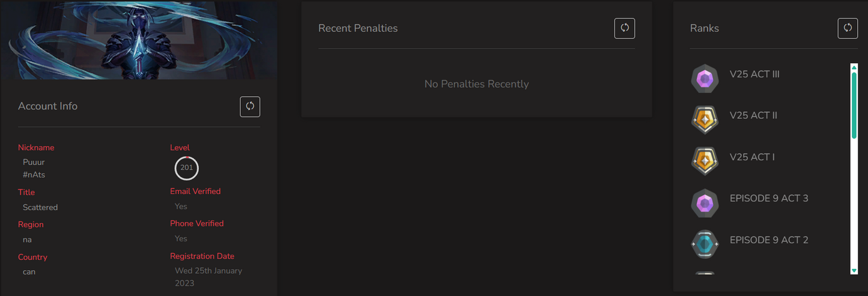Click the ranks list scroll down arrow

point(854,271)
